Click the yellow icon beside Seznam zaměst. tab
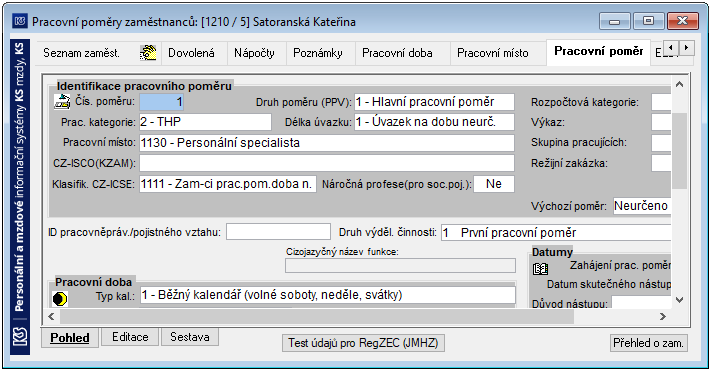 pyautogui.click(x=148, y=53)
